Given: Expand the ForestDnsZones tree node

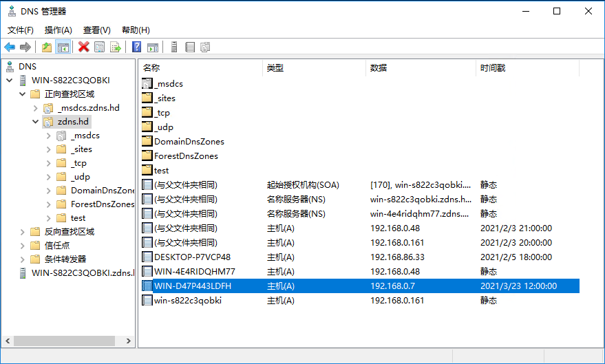Looking at the screenshot, I should pyautogui.click(x=49, y=204).
